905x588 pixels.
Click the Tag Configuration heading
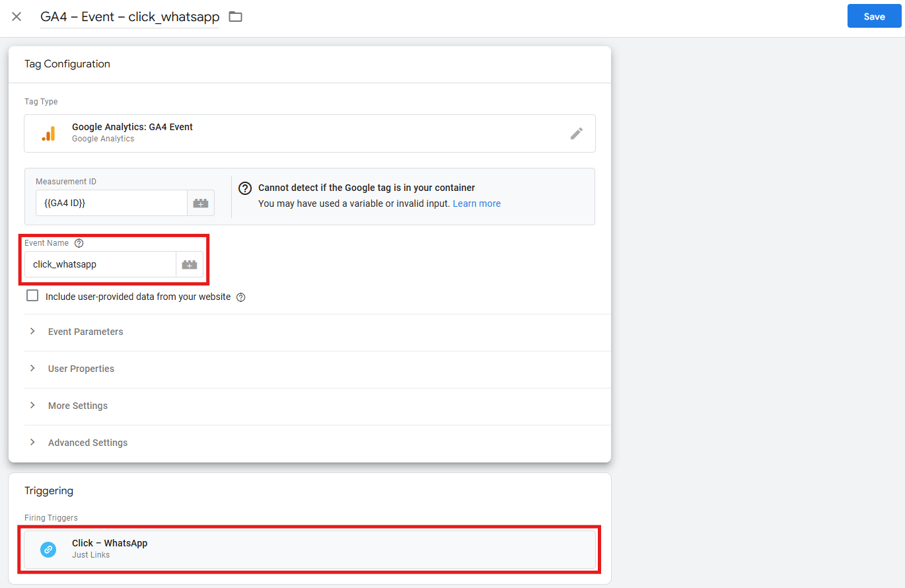[x=67, y=64]
